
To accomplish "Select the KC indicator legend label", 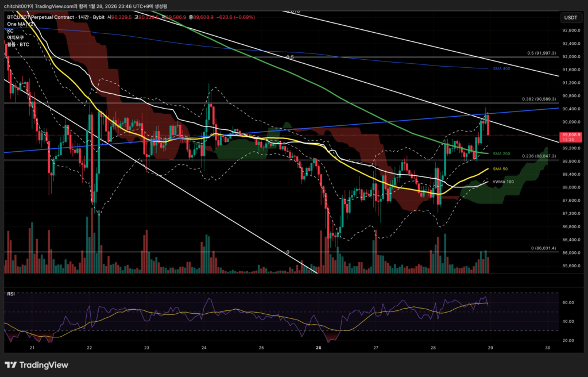I will [10, 31].
